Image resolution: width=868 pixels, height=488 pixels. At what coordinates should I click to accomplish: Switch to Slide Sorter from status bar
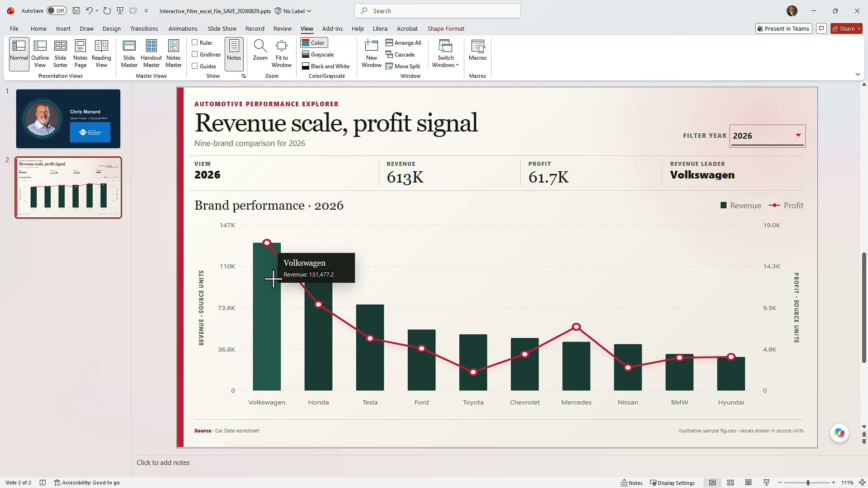click(x=731, y=483)
